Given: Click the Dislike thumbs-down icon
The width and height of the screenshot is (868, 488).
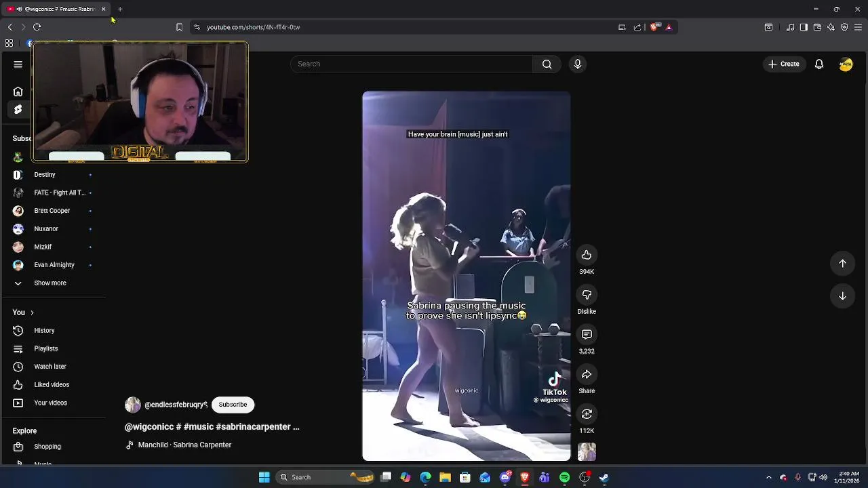Looking at the screenshot, I should tap(587, 295).
